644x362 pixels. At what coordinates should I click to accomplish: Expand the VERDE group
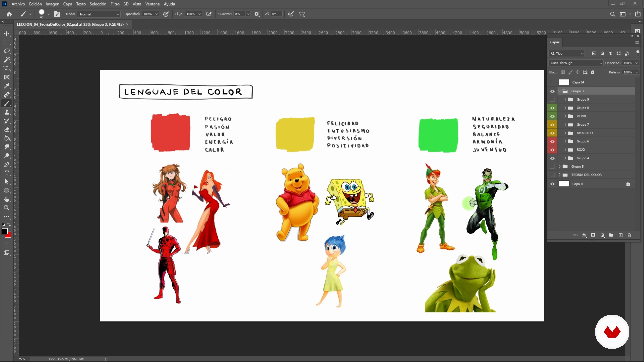click(x=565, y=116)
